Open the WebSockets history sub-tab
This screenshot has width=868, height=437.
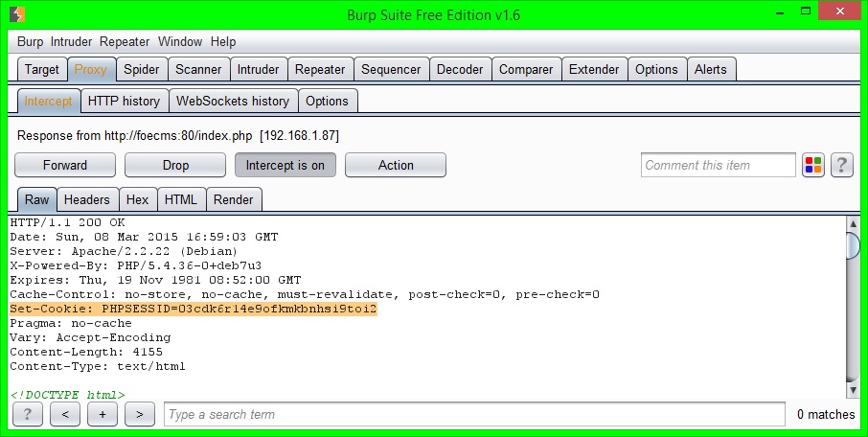(233, 102)
